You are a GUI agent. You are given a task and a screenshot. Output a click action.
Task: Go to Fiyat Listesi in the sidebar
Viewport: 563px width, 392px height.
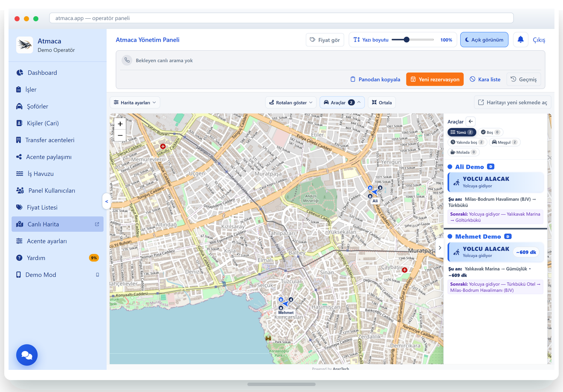click(42, 208)
